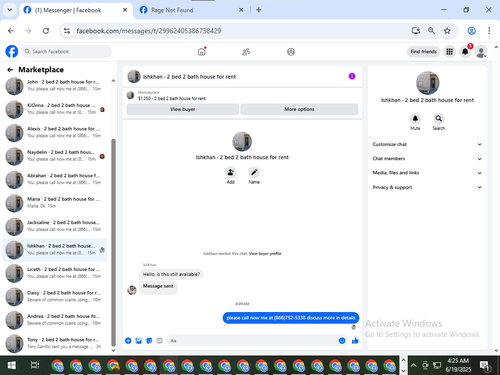Expand Privacy & support section
The image size is (500, 375).
pyautogui.click(x=427, y=187)
